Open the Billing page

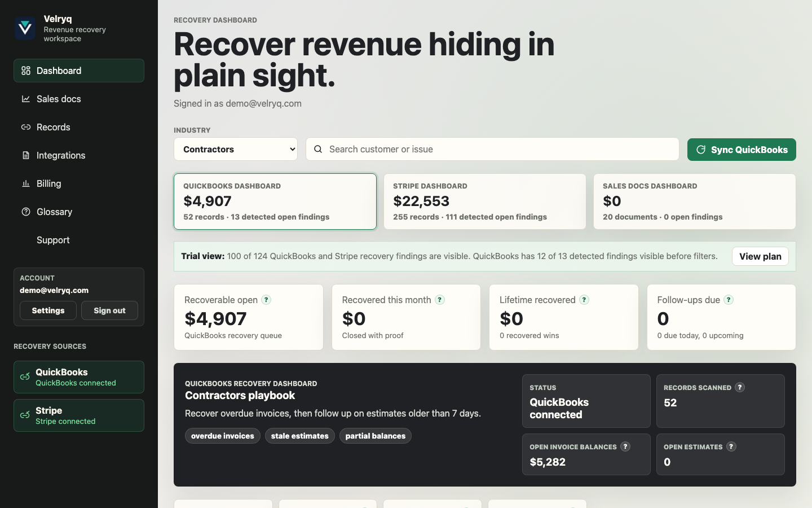[x=79, y=183]
